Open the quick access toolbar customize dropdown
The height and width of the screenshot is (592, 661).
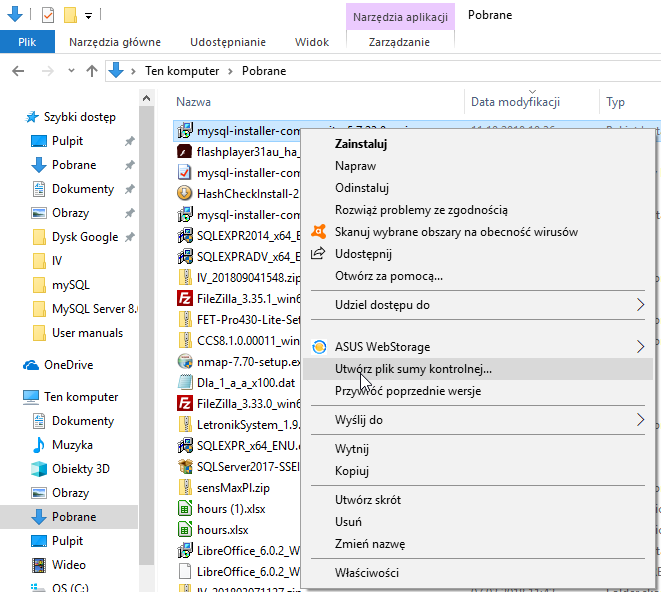coord(89,16)
